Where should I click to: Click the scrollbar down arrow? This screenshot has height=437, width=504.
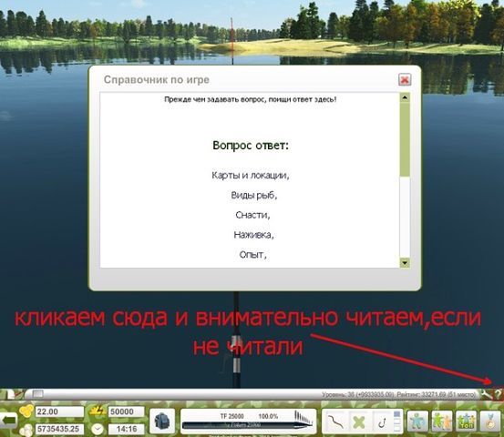click(405, 263)
